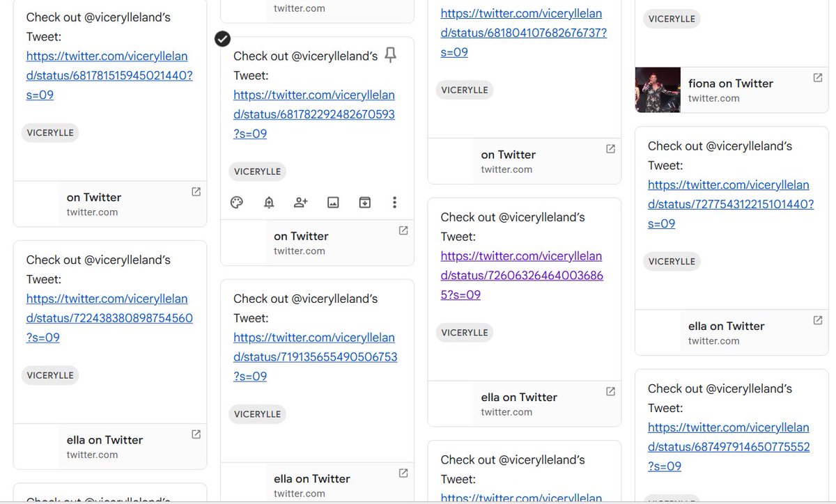Follow tweet link with status 681804107682676737
Viewport: 836px width, 504px height.
pos(524,33)
